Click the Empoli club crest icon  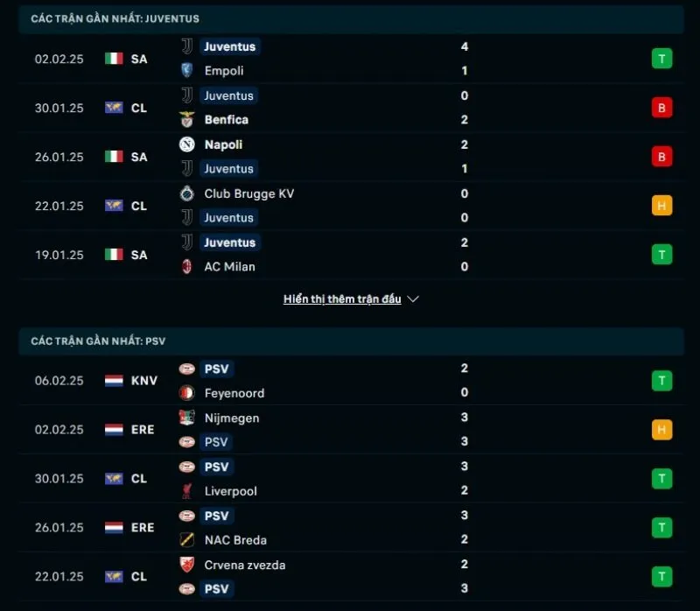pyautogui.click(x=186, y=71)
